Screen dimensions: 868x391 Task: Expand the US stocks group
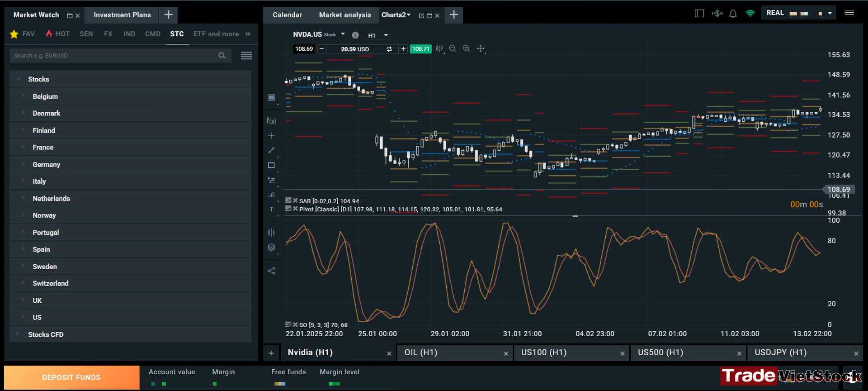(23, 317)
